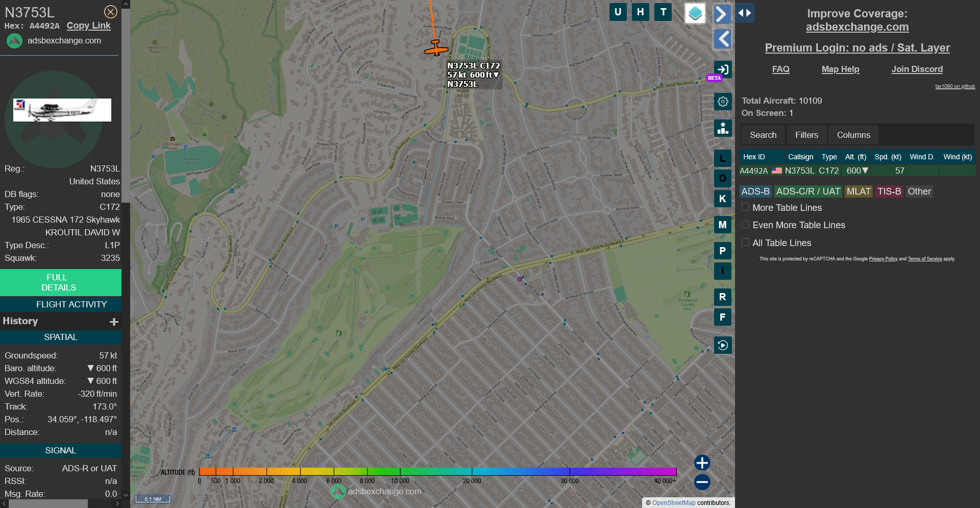Click the R map button
This screenshot has width=980, height=508.
coord(722,297)
